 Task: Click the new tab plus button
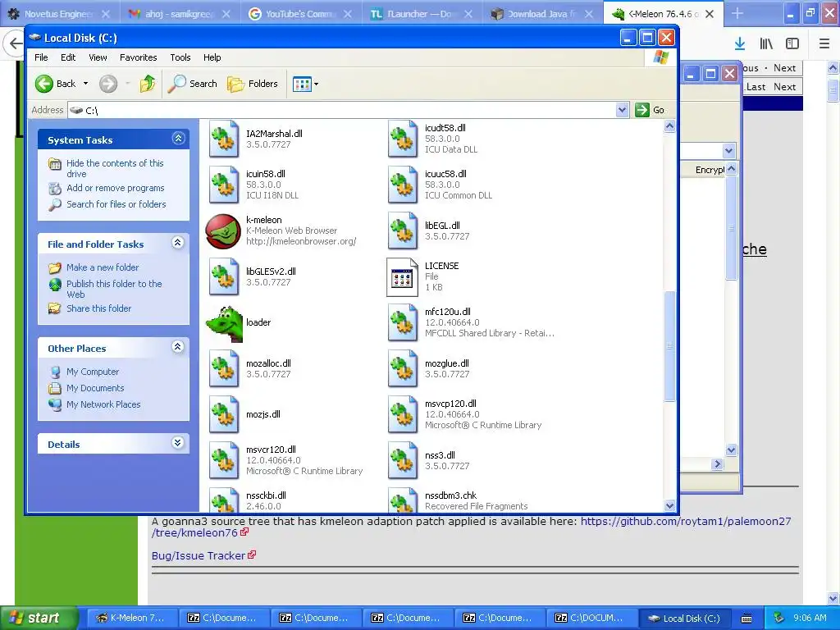737,14
